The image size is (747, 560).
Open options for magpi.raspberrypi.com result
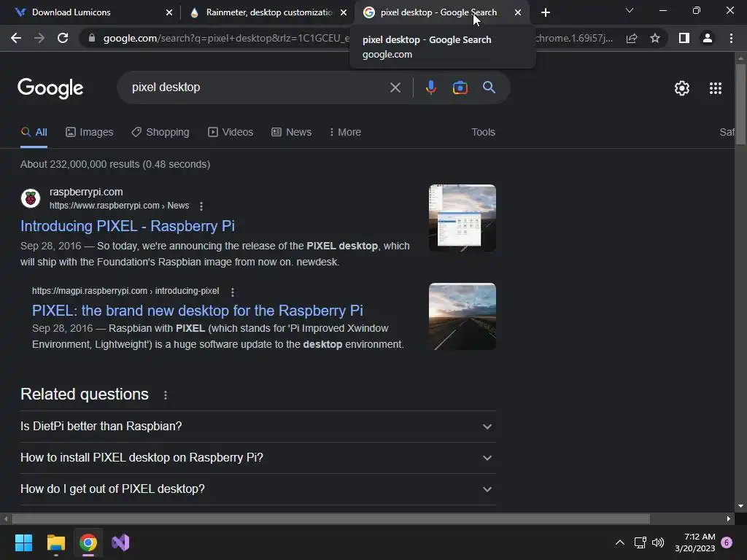[233, 292]
